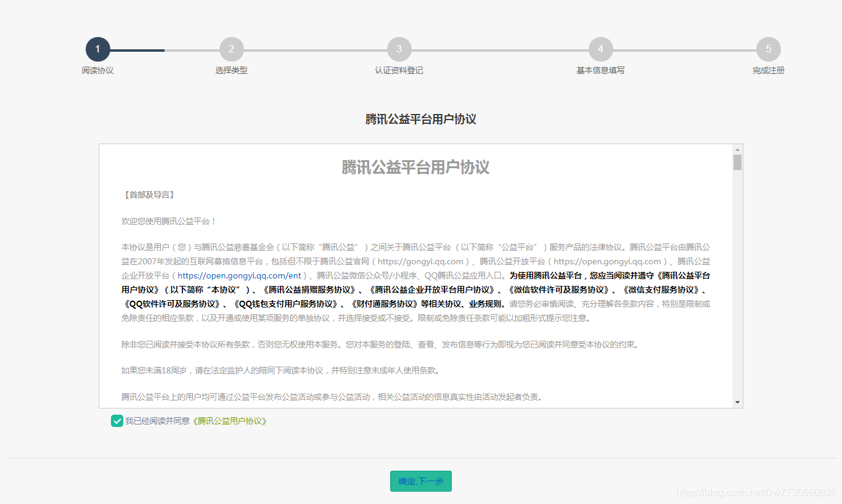The image size is (842, 504).
Task: Click the 完成注册 step label
Action: [768, 70]
